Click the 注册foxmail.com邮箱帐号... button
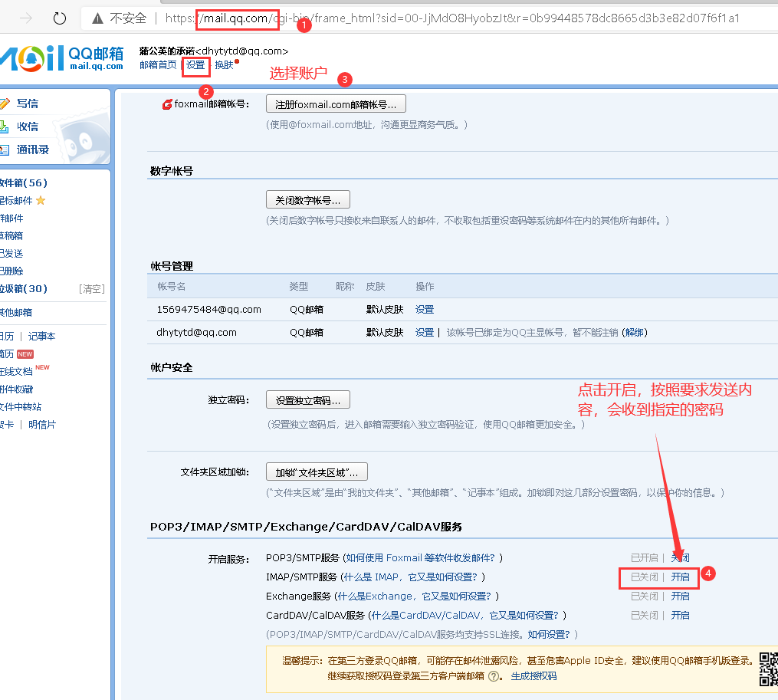Screen dimensions: 778x700 [x=336, y=104]
